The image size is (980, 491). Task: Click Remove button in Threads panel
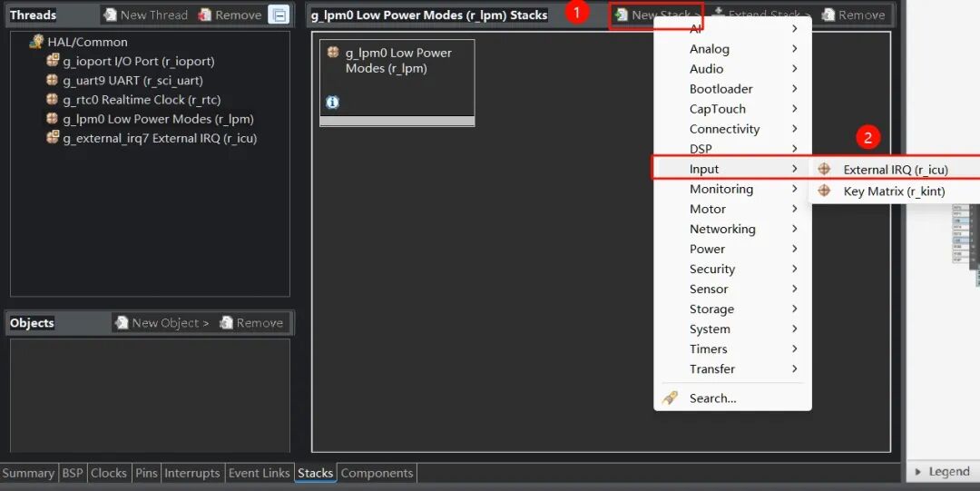[230, 15]
